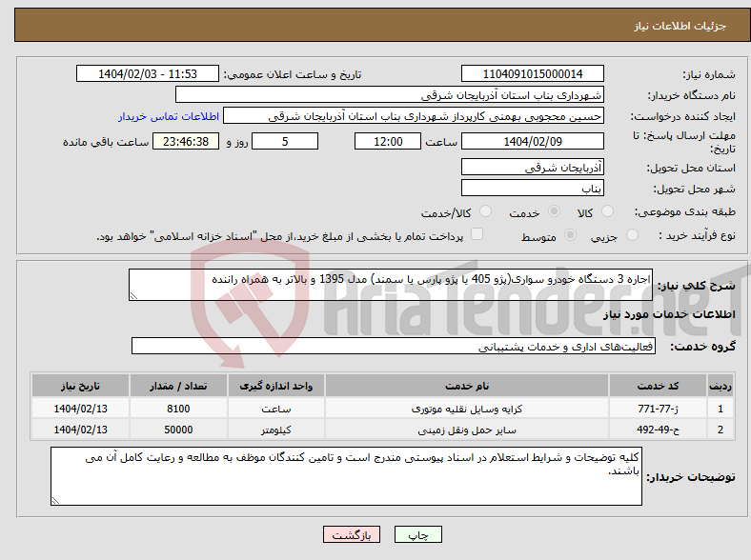751x560 pixels.
Task: Click the جزئیات اطلاعات نیاز page header
Action: click(x=680, y=26)
